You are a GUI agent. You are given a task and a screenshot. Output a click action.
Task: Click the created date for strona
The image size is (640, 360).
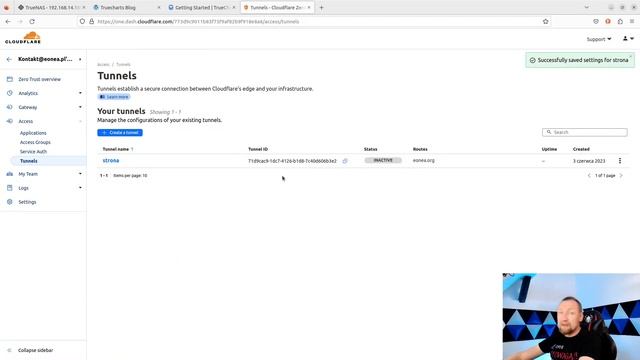(x=589, y=161)
